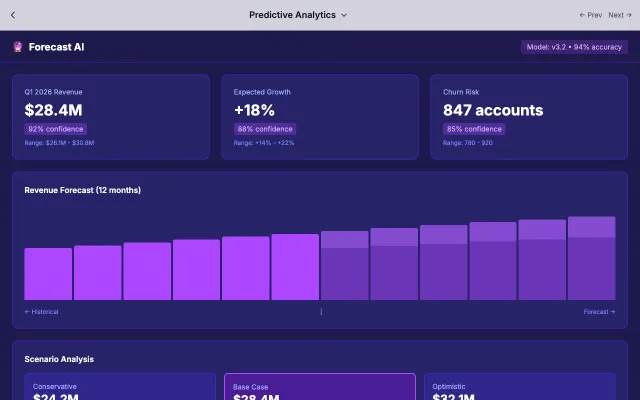Click the Churn Risk label
This screenshot has width=640, height=400.
tap(461, 92)
